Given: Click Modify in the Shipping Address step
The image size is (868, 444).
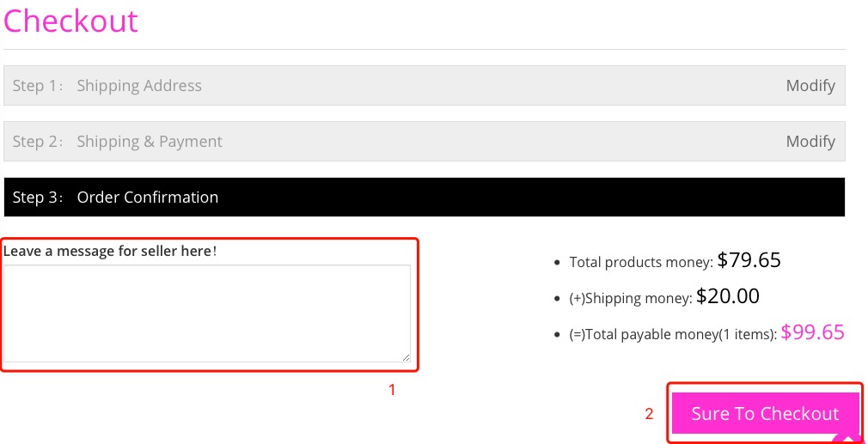Looking at the screenshot, I should click(810, 86).
